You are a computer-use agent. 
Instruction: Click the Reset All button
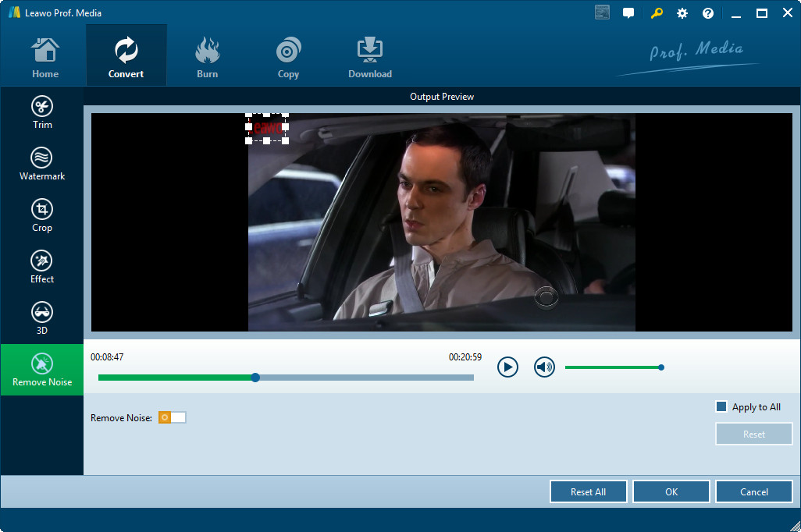click(588, 491)
